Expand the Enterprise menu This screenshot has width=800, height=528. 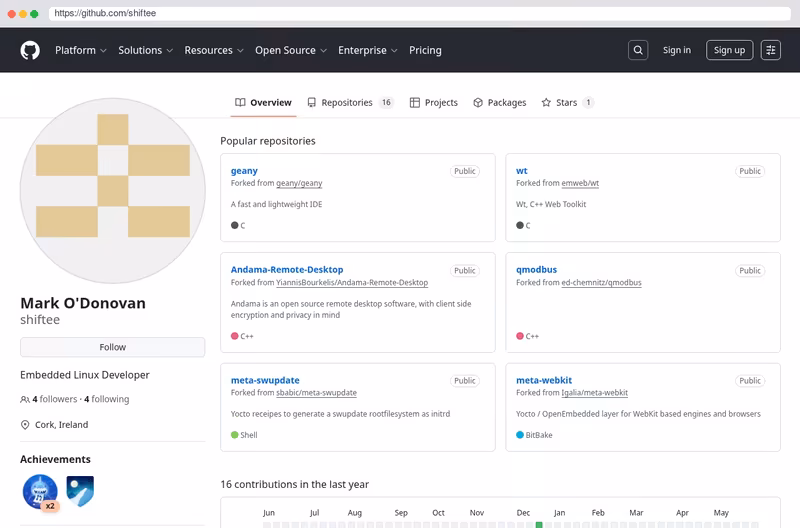(367, 50)
